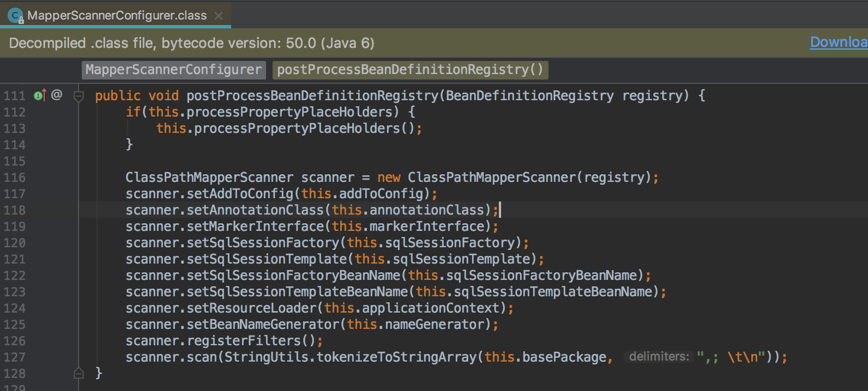
Task: Click the decompiled bytecode version banner text
Action: (191, 43)
